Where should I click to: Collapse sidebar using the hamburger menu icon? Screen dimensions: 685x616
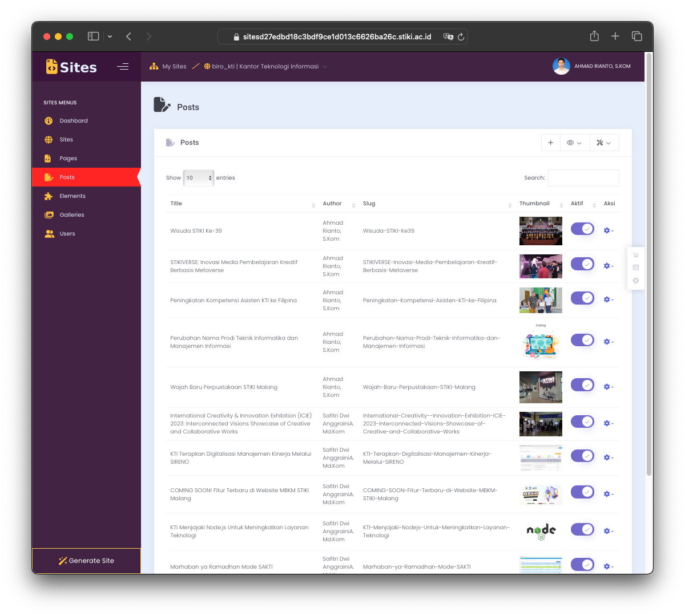(123, 67)
